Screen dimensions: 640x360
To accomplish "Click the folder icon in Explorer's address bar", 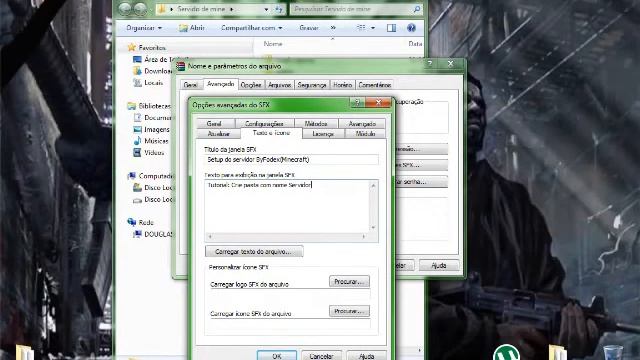I will [x=162, y=9].
